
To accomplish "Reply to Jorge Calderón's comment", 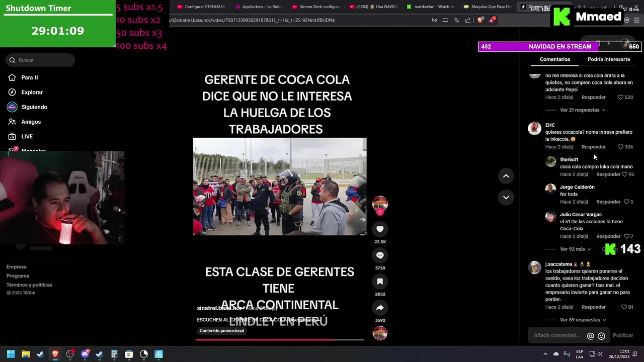I will pos(608,202).
